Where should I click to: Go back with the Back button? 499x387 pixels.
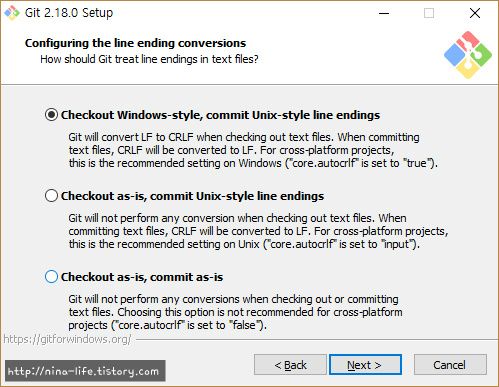tap(290, 365)
